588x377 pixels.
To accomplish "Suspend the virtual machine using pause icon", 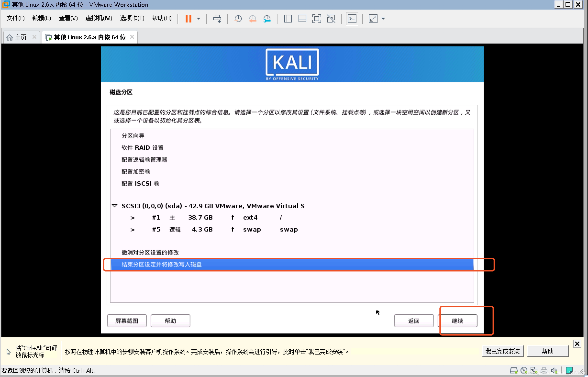I will (188, 19).
